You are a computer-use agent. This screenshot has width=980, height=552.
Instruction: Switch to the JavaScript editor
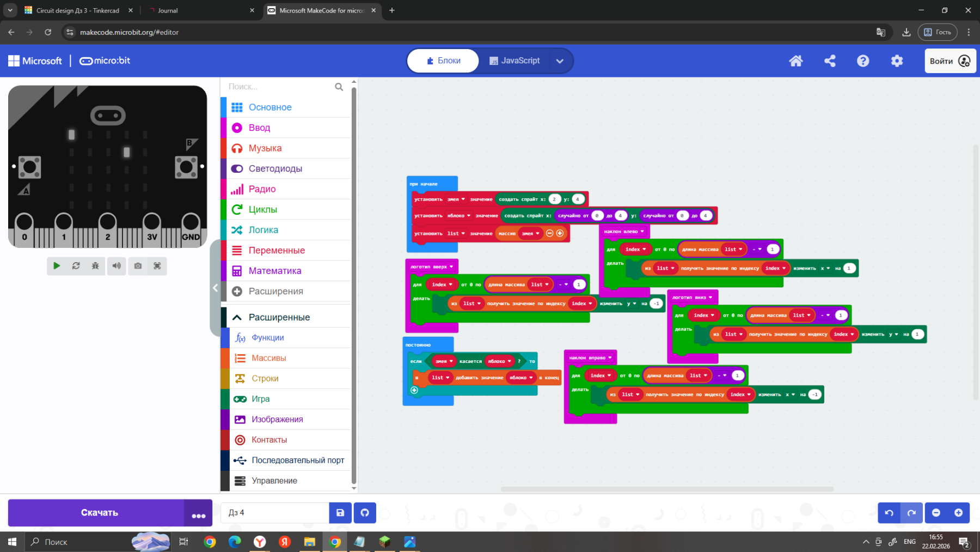(x=514, y=60)
